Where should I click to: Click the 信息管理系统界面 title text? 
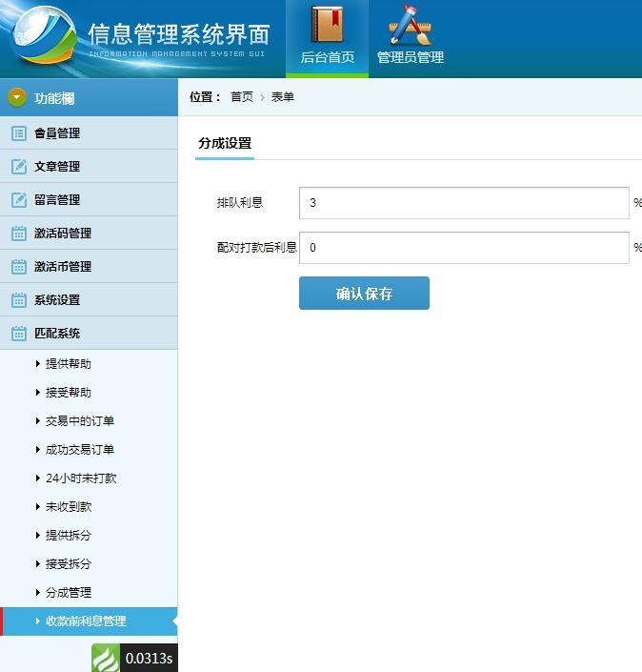(x=179, y=34)
